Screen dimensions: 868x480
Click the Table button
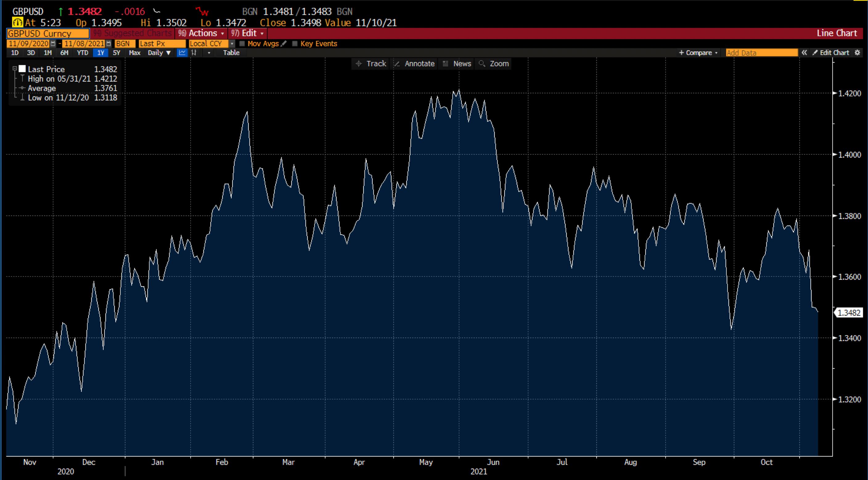coord(231,53)
